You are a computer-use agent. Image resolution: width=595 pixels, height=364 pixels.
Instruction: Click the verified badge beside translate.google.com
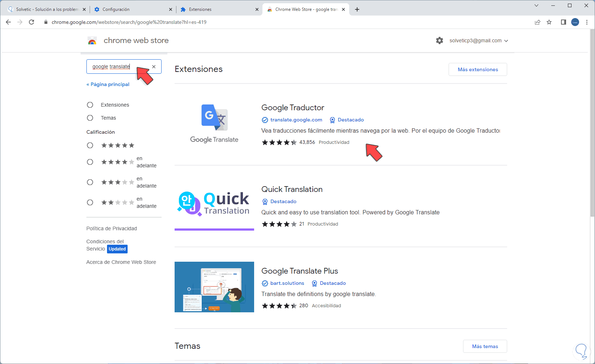click(x=265, y=120)
